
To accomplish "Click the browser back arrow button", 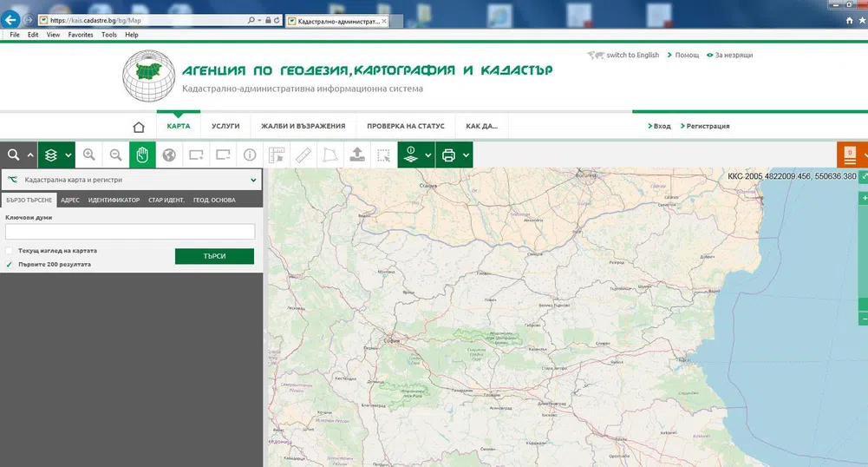I will tap(10, 20).
